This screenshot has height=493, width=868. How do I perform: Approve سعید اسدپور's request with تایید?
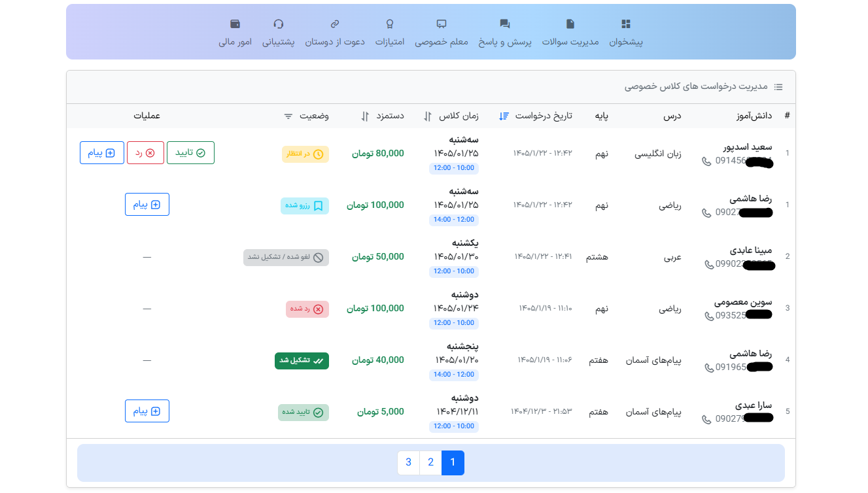pos(190,153)
